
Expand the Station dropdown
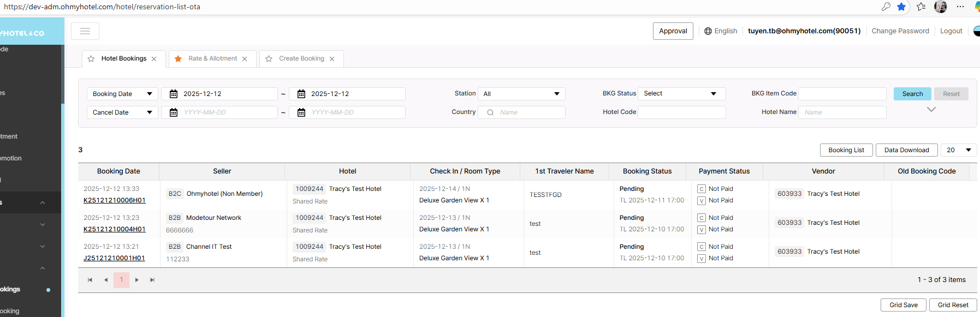coord(521,94)
